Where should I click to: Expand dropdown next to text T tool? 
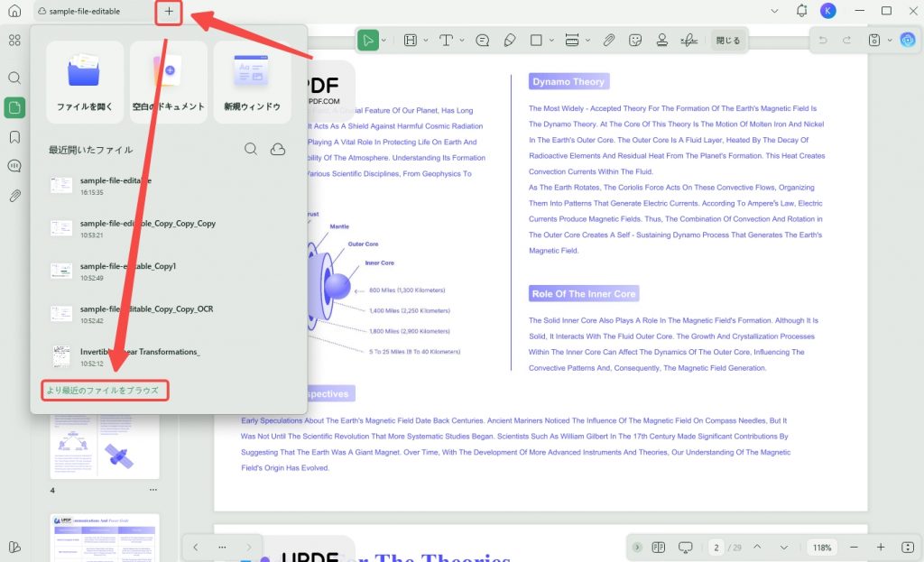click(x=461, y=40)
